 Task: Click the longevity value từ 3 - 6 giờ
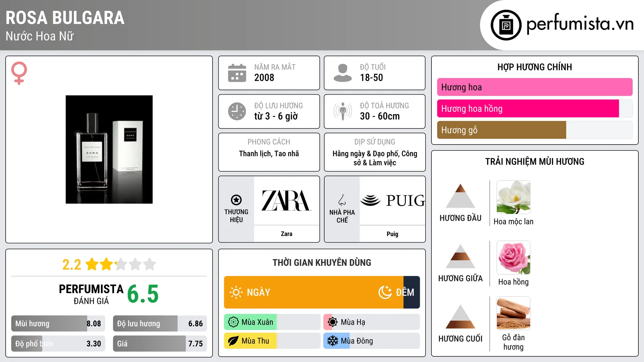(276, 116)
